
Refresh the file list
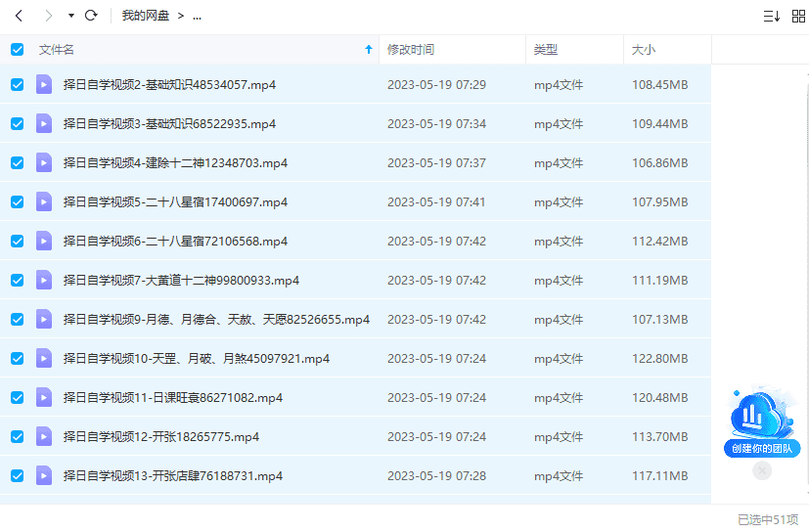coord(91,16)
